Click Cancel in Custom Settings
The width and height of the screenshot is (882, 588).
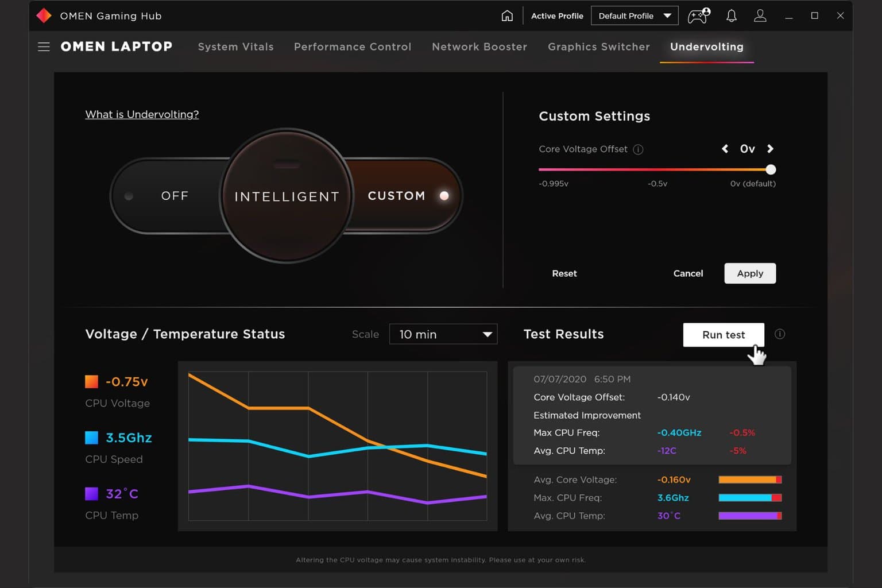tap(688, 273)
